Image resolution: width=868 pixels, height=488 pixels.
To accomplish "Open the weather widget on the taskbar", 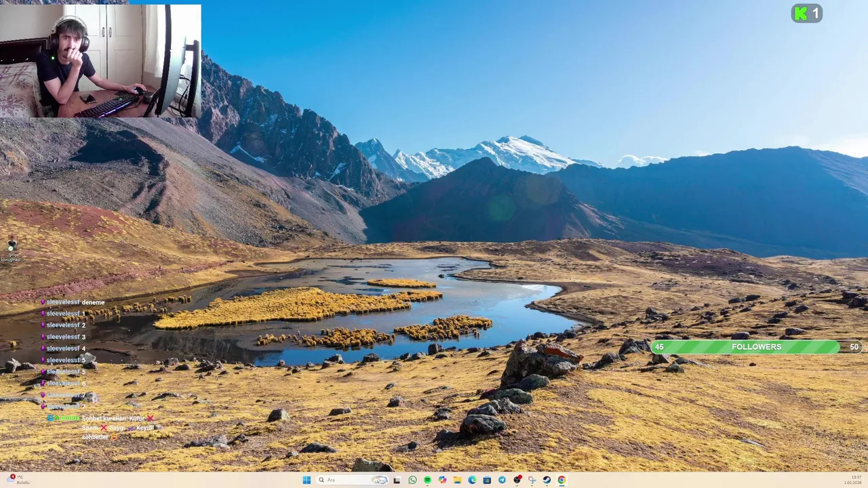I will (x=19, y=480).
